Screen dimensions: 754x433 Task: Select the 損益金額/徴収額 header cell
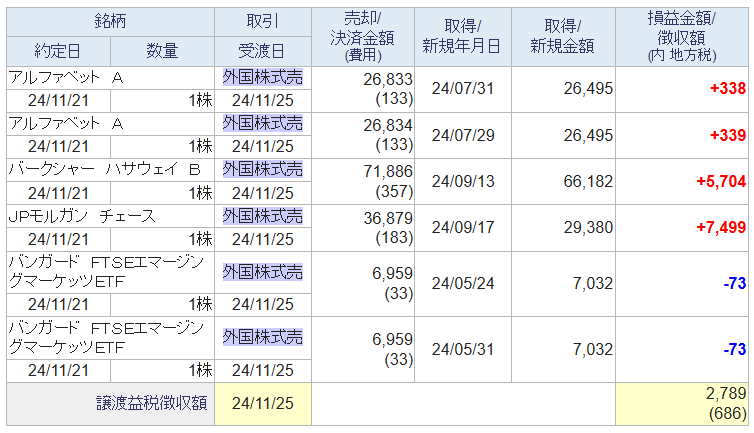point(682,37)
